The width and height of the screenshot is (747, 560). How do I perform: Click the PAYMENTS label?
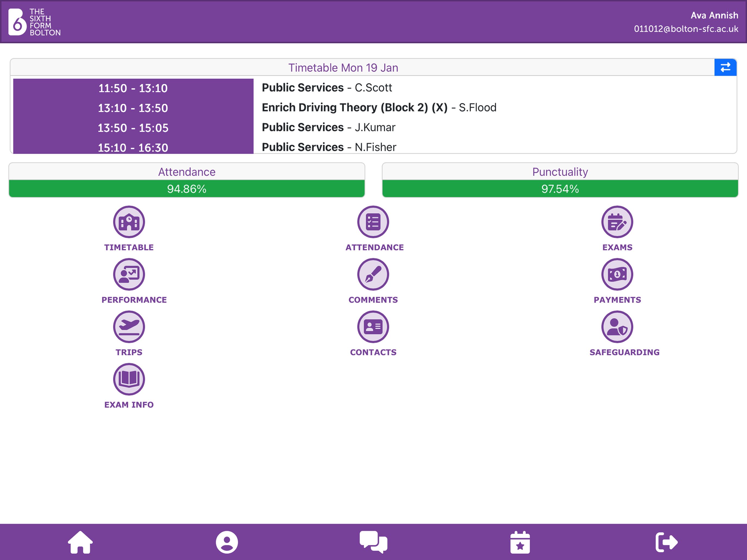[617, 300]
